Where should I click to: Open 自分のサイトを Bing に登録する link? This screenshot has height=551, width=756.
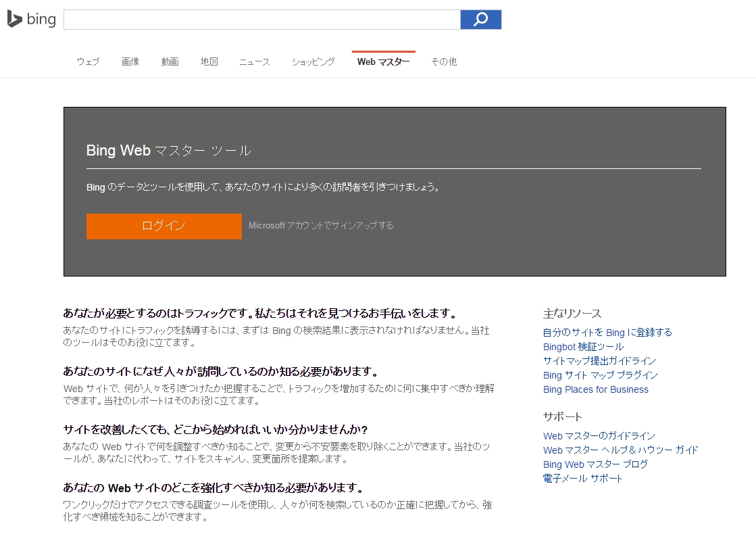pos(607,333)
